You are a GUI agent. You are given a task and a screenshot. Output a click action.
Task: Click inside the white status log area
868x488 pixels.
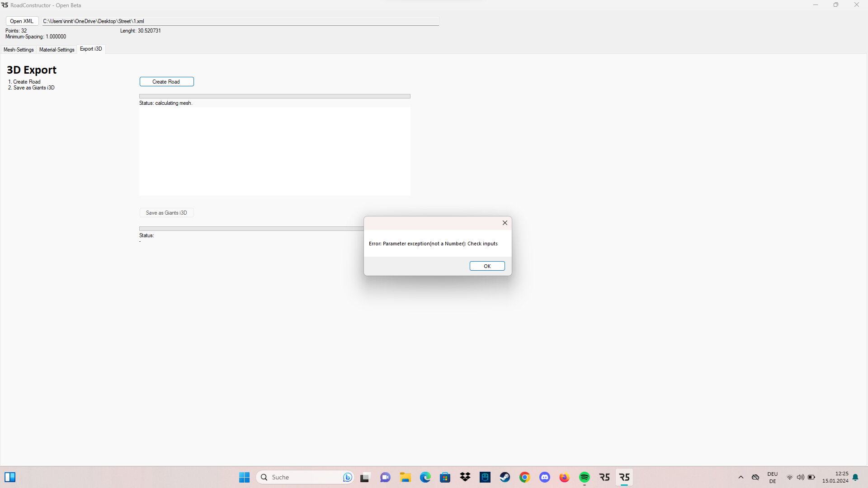(x=274, y=151)
